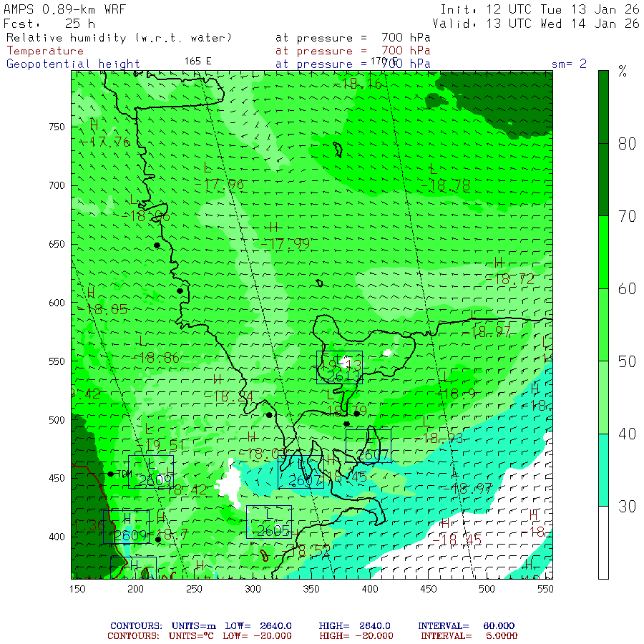Click the y-axis tick label 650
The height and width of the screenshot is (644, 644).
click(x=57, y=244)
